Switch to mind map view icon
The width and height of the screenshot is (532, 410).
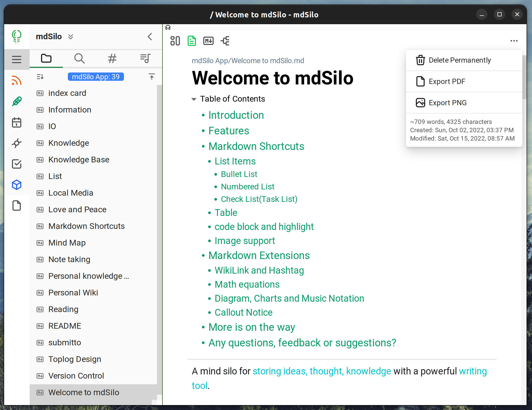coord(225,41)
